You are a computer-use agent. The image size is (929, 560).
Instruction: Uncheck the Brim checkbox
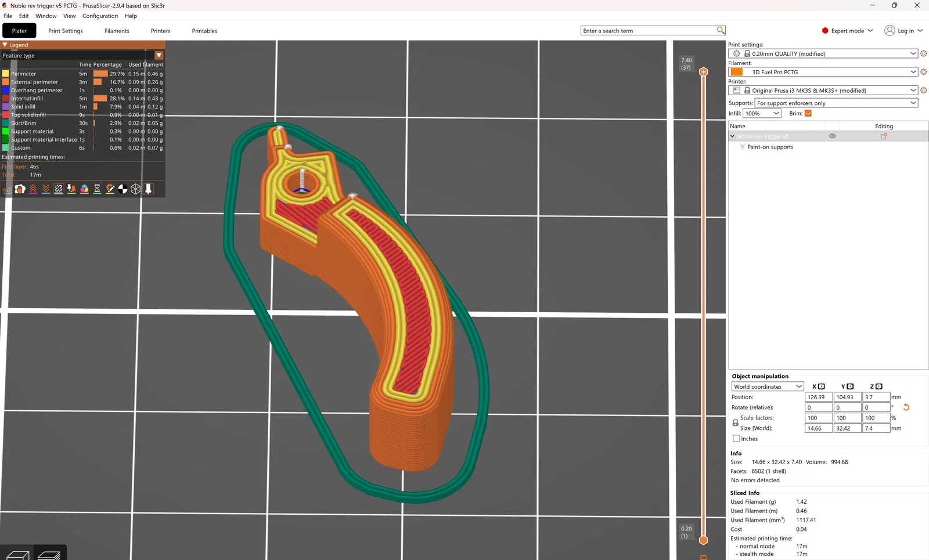808,113
